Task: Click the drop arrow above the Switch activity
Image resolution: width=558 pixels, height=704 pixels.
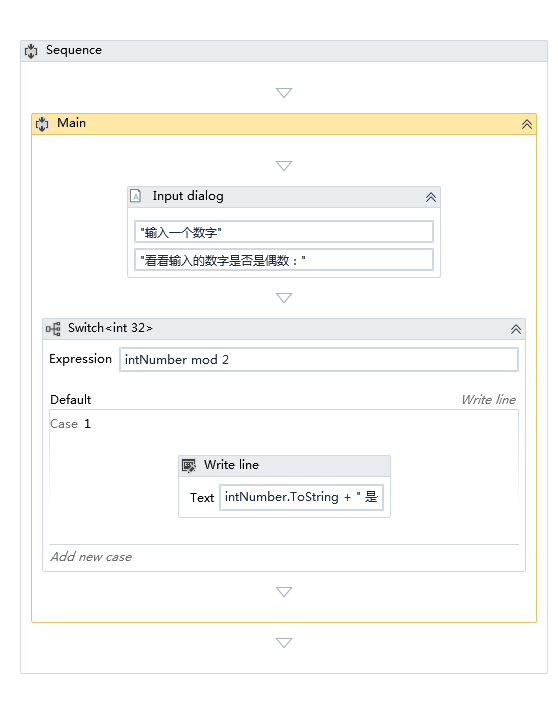Action: (x=284, y=298)
